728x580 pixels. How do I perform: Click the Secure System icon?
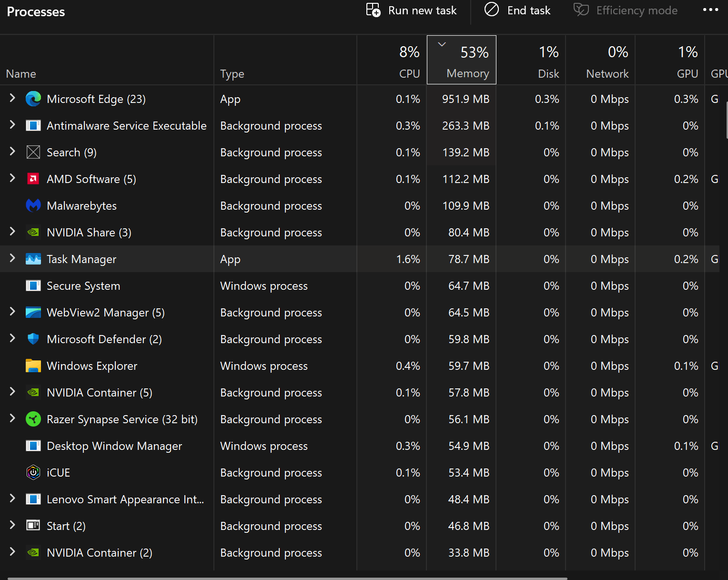pyautogui.click(x=33, y=286)
